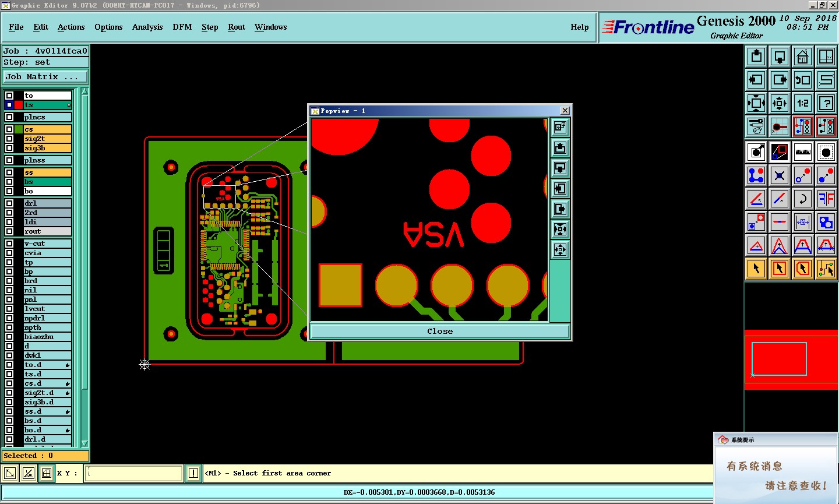The width and height of the screenshot is (839, 504).
Task: Toggle the 'cs' layer display checkbox
Action: point(9,129)
